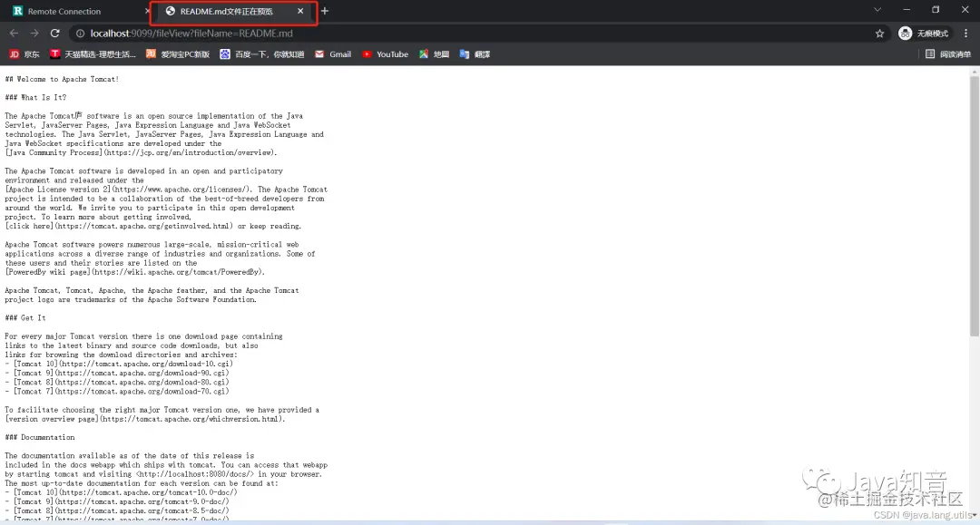The width and height of the screenshot is (980, 525).
Task: Click the tomcat-10.0-doc URL line
Action: tap(122, 492)
